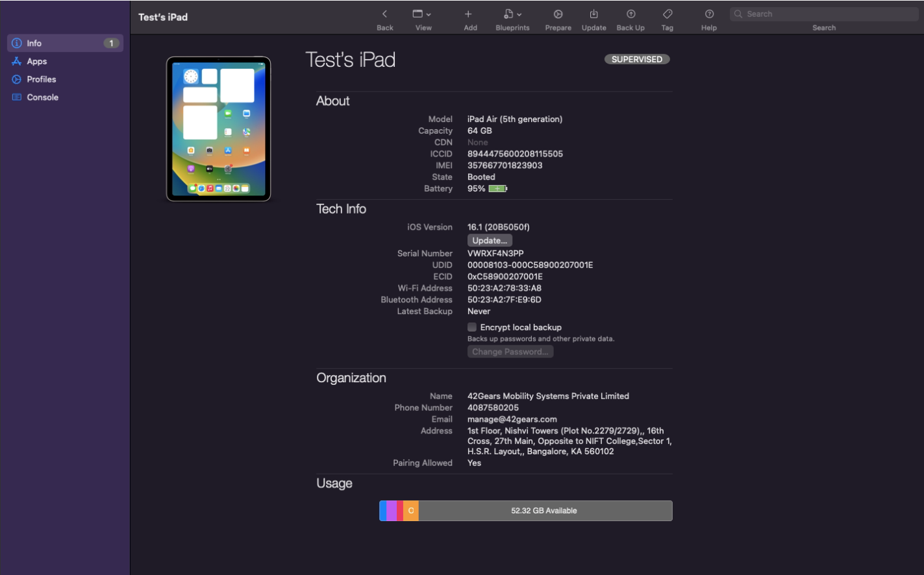Click the State value Booted

click(x=481, y=177)
